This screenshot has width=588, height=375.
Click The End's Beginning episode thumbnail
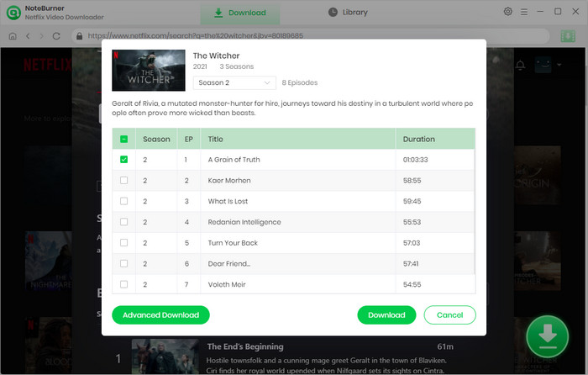click(x=165, y=357)
